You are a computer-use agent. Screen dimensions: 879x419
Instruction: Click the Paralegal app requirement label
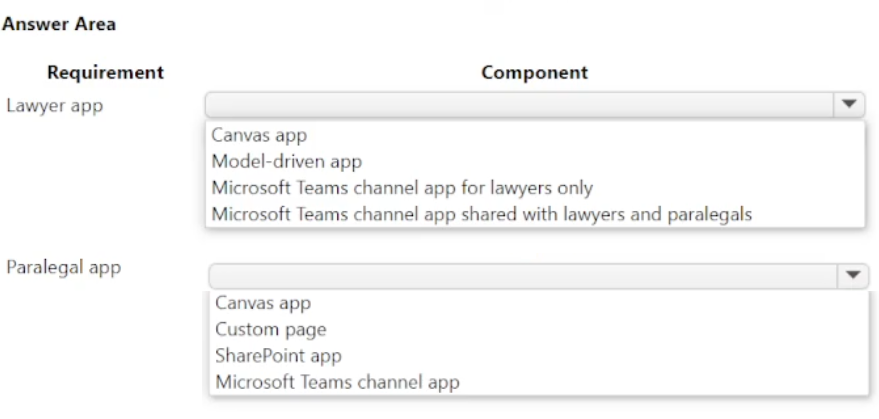point(64,268)
